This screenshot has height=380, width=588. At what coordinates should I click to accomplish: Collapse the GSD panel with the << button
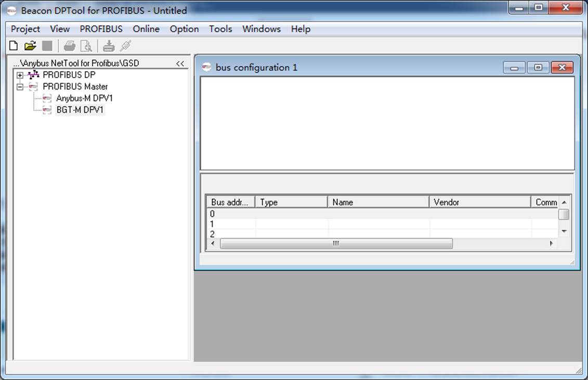pyautogui.click(x=180, y=64)
